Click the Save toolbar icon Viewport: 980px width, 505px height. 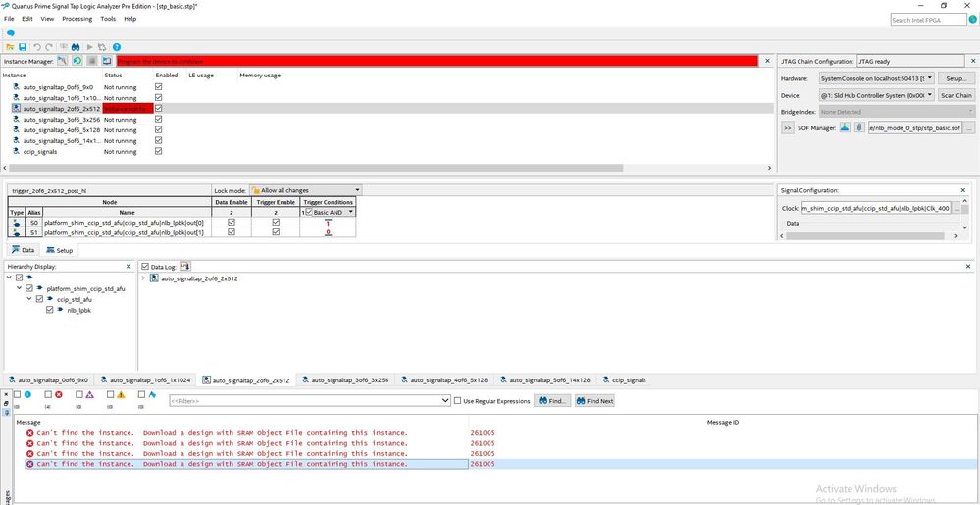click(x=23, y=47)
